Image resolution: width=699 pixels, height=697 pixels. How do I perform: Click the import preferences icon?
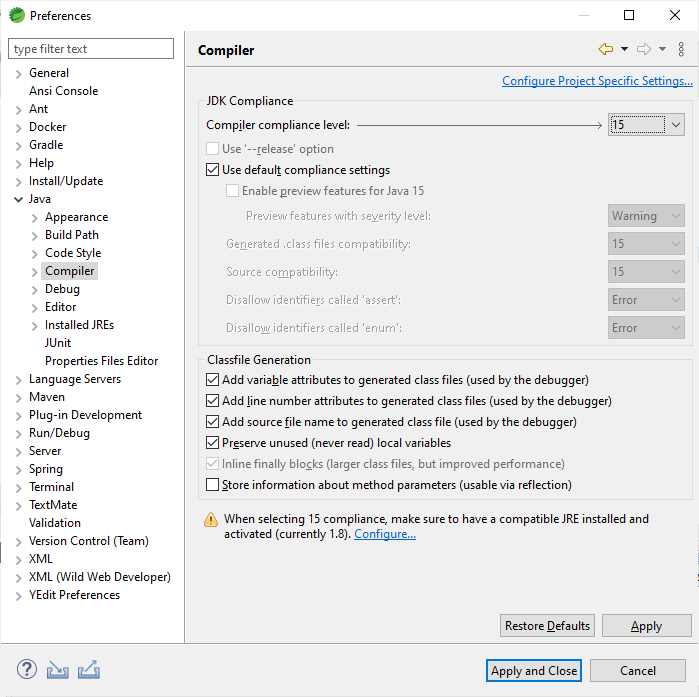tap(58, 670)
